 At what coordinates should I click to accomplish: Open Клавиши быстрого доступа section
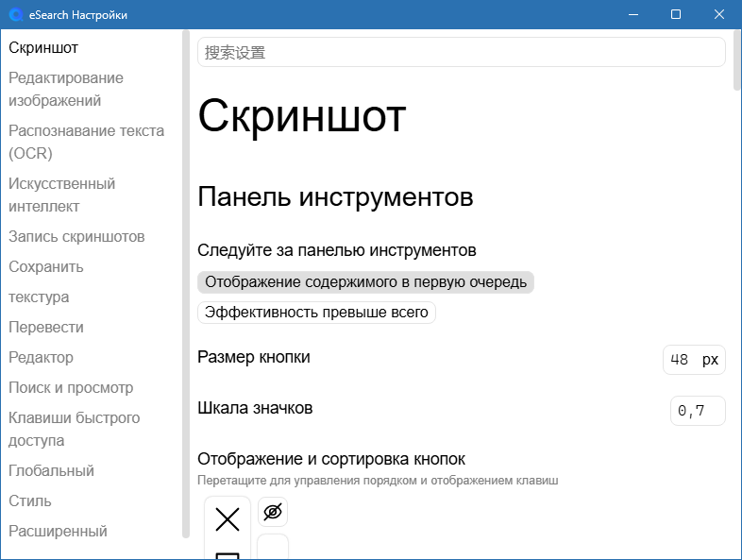[74, 430]
